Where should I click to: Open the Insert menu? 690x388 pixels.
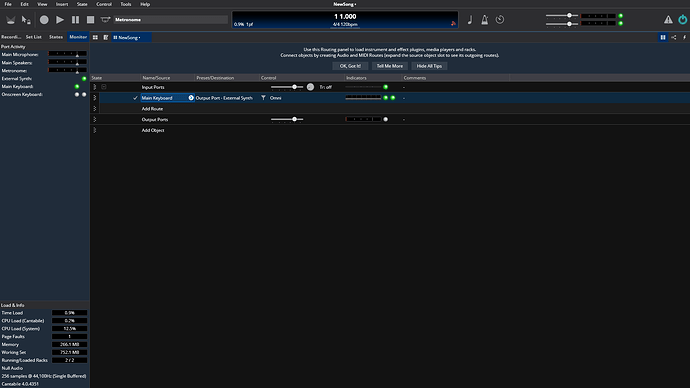[x=62, y=4]
